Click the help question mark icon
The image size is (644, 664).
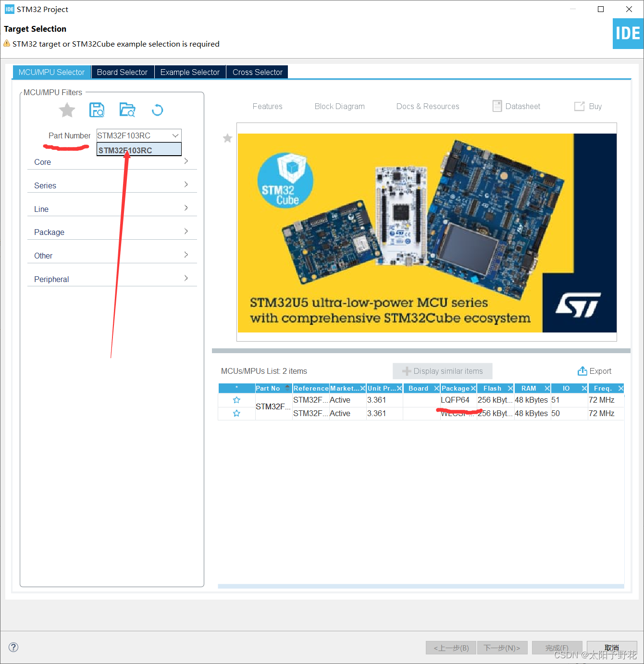point(13,647)
